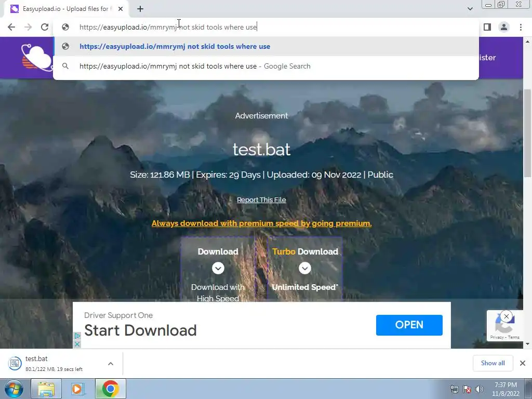The height and width of the screenshot is (399, 532).
Task: Click the page scroll down arrow
Action: pos(527,344)
